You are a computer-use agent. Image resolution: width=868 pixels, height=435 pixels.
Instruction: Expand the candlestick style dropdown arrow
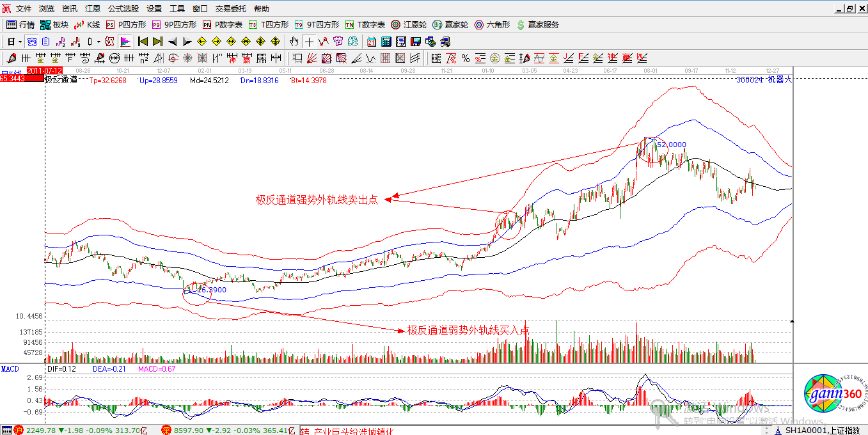click(98, 42)
